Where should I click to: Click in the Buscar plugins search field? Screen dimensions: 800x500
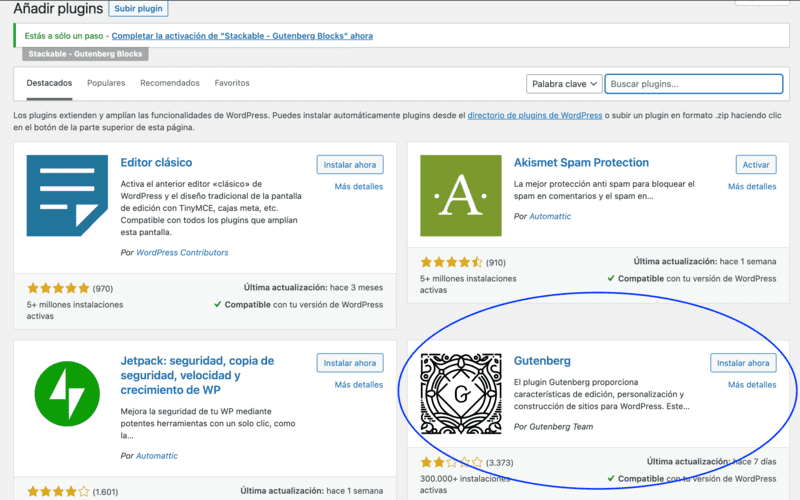(x=694, y=84)
